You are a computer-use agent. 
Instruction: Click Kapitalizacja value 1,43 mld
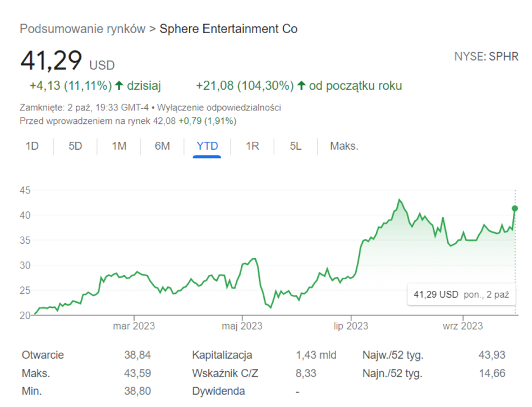316,355
